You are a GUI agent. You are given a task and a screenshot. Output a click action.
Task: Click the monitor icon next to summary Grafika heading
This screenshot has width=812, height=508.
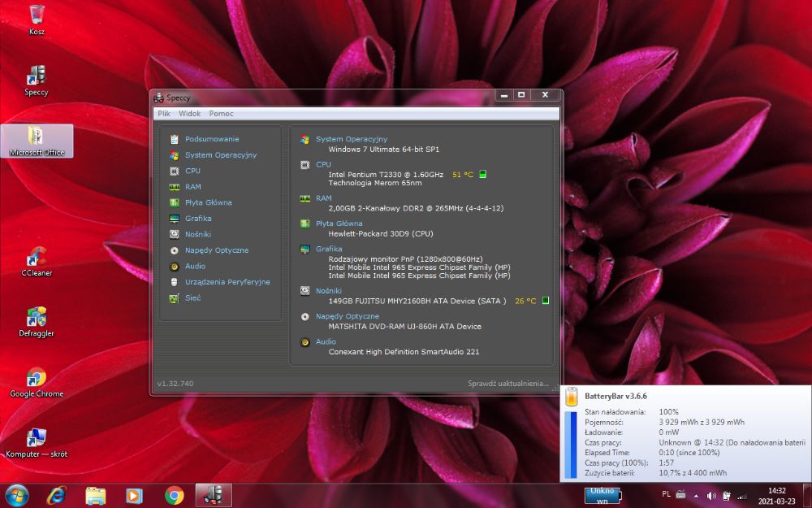[x=305, y=250]
